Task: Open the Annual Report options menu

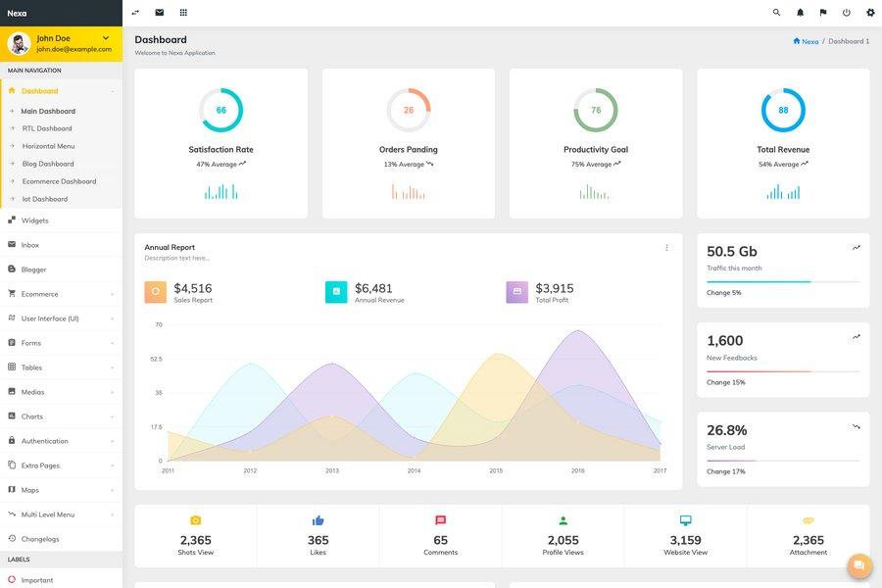Action: pyautogui.click(x=666, y=247)
